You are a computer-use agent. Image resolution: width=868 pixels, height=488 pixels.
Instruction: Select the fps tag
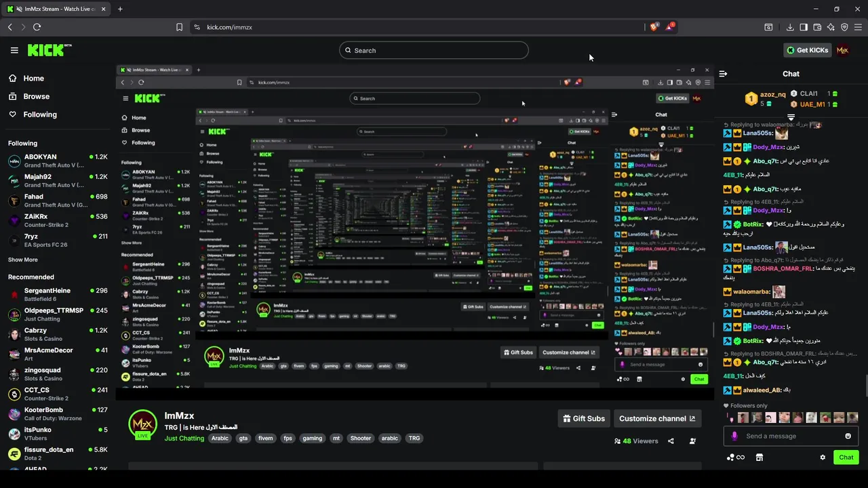(288, 439)
